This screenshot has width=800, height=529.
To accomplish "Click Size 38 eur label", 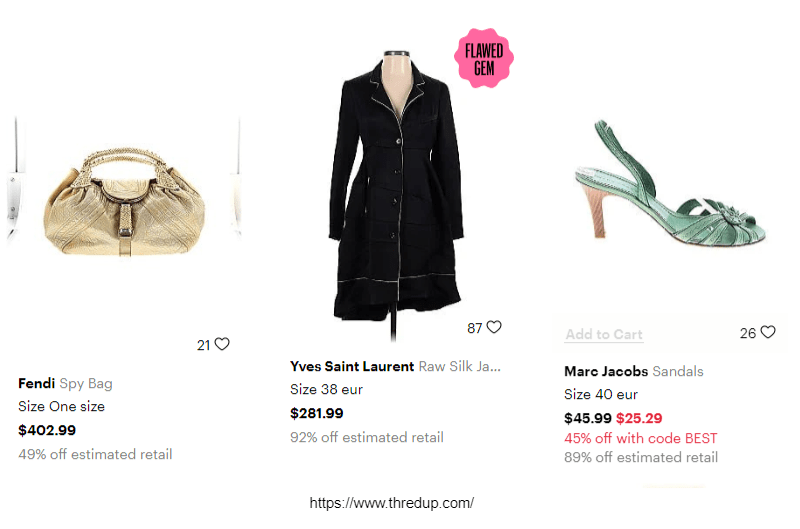I will 324,389.
